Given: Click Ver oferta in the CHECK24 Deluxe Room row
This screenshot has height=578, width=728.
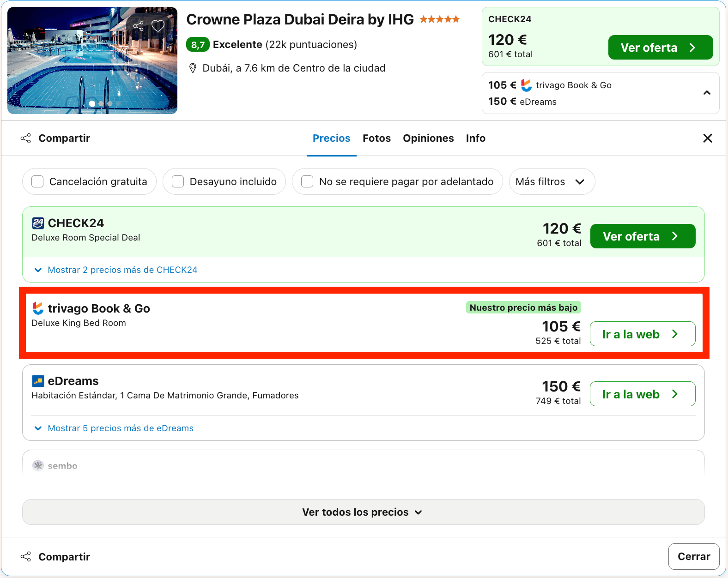Looking at the screenshot, I should point(643,236).
